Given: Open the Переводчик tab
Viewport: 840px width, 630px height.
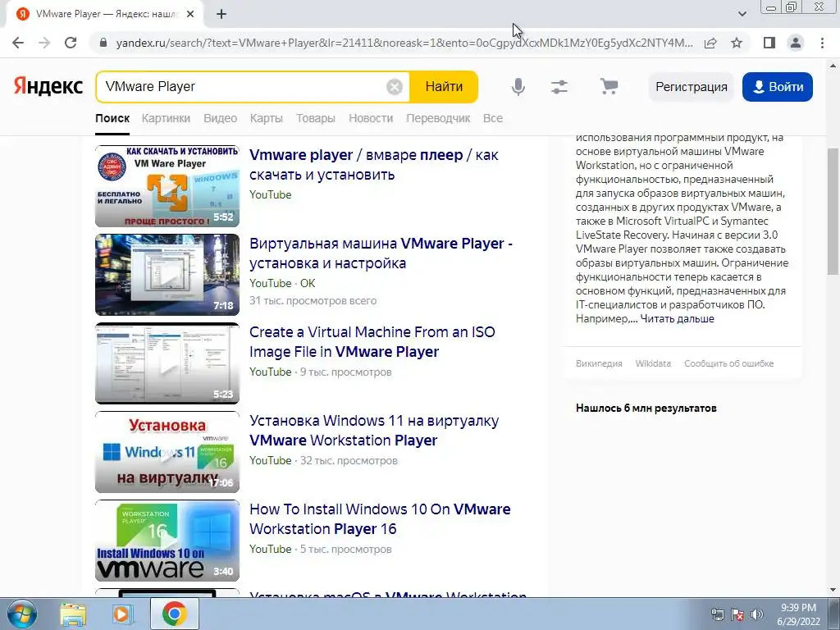Looking at the screenshot, I should point(438,118).
